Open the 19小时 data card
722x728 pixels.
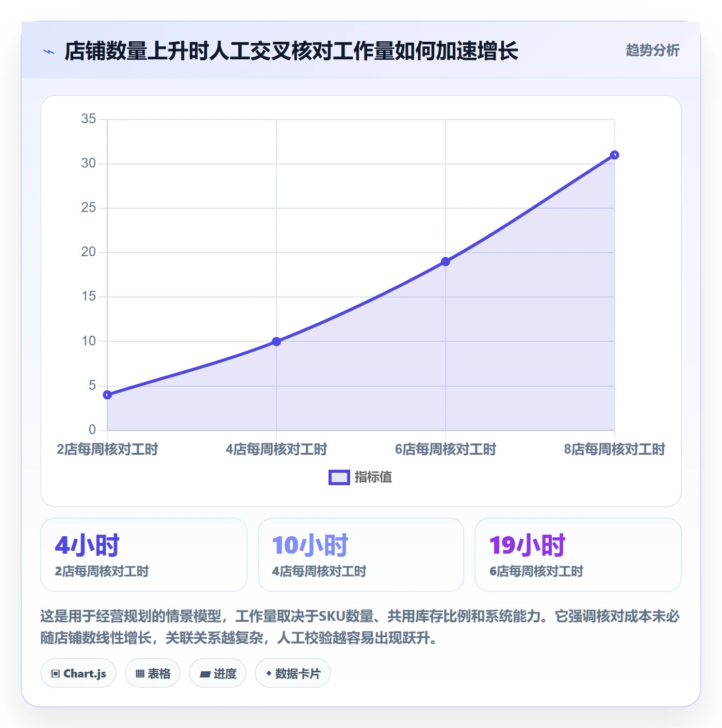pyautogui.click(x=578, y=555)
